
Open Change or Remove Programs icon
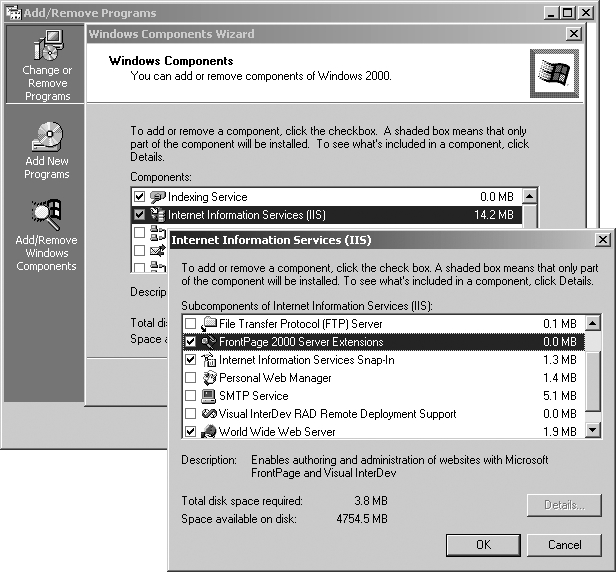click(x=48, y=45)
